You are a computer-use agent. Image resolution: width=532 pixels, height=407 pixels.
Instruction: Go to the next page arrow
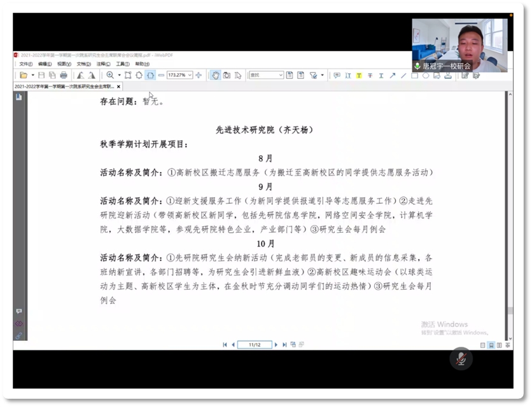pos(276,345)
